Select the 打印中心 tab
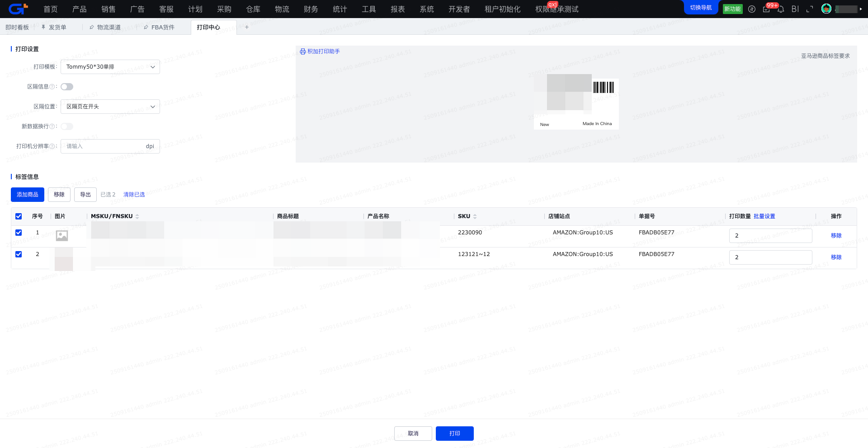The image size is (868, 448). [208, 27]
